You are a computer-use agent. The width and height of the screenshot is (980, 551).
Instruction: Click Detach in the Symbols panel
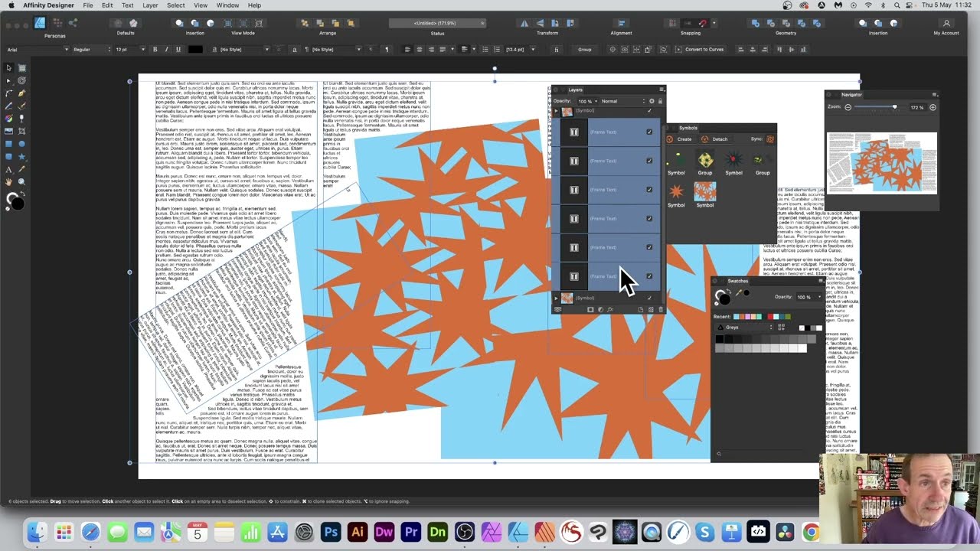[716, 139]
